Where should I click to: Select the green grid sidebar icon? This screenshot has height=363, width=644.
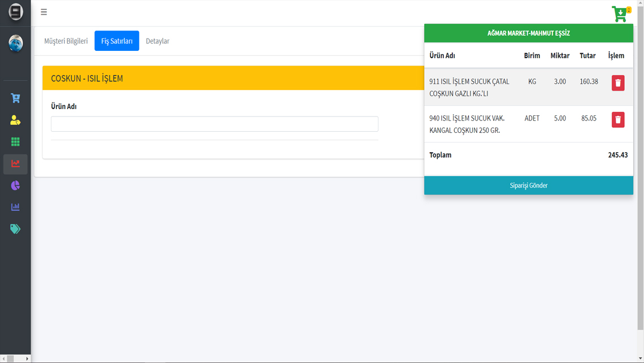pyautogui.click(x=15, y=142)
